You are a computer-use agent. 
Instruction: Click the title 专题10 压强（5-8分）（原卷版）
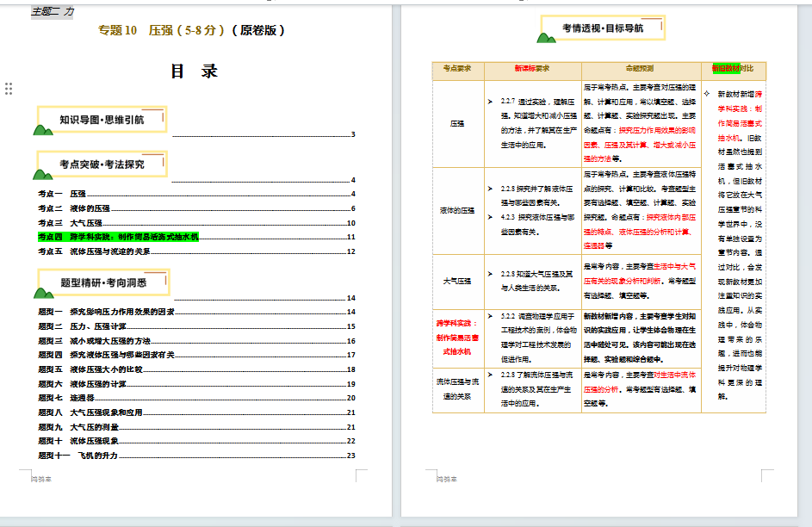(x=192, y=30)
